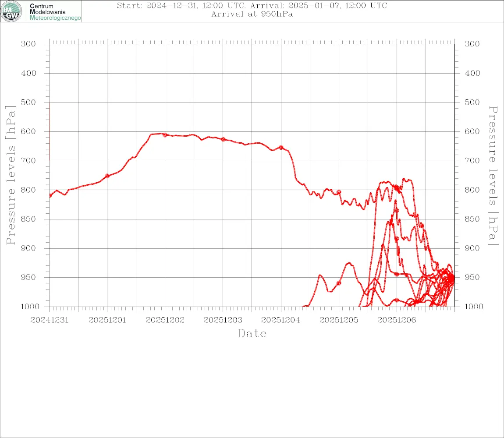Image resolution: width=504 pixels, height=438 pixels.
Task: Click the right axis 700 tick label
Action: pos(472,160)
